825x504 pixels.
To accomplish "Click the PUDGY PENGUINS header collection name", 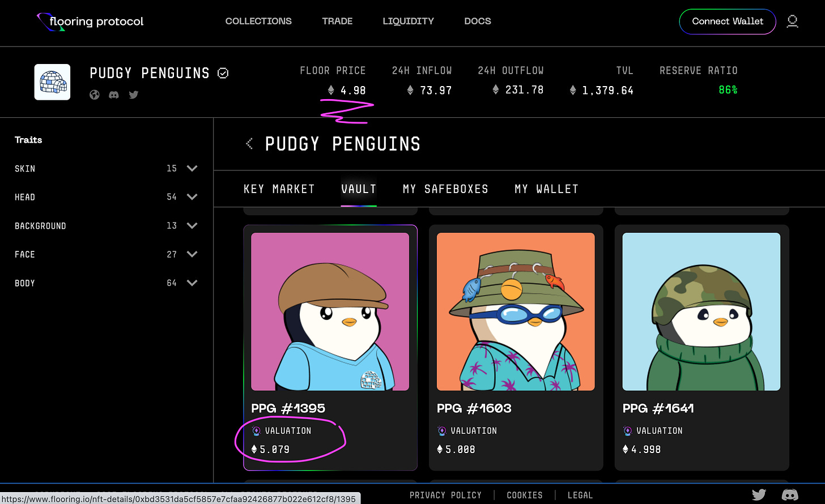I will (x=150, y=73).
